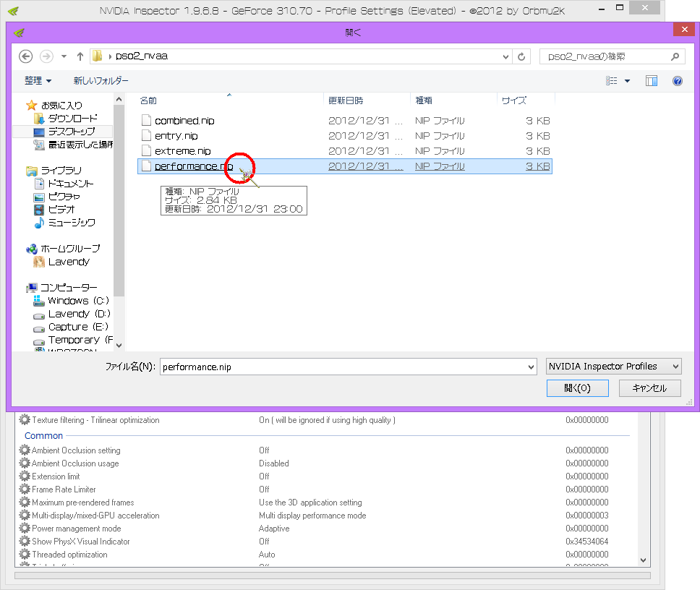
Task: Sort files by 更新日時 column
Action: (367, 101)
